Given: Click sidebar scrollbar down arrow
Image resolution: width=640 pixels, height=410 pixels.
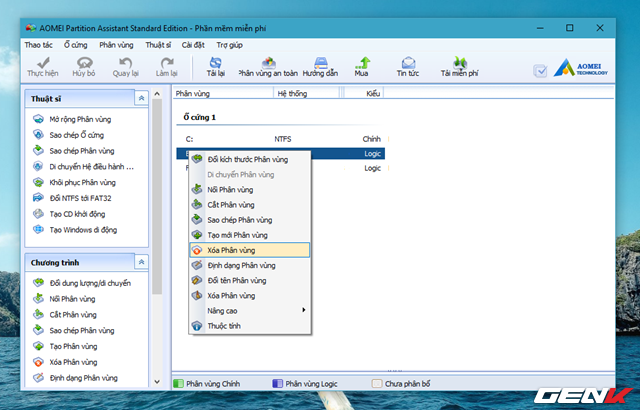Looking at the screenshot, I should (x=157, y=382).
